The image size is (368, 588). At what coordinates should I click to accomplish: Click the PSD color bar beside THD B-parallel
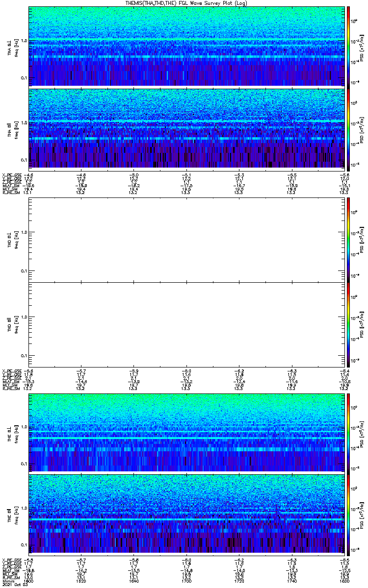click(348, 325)
